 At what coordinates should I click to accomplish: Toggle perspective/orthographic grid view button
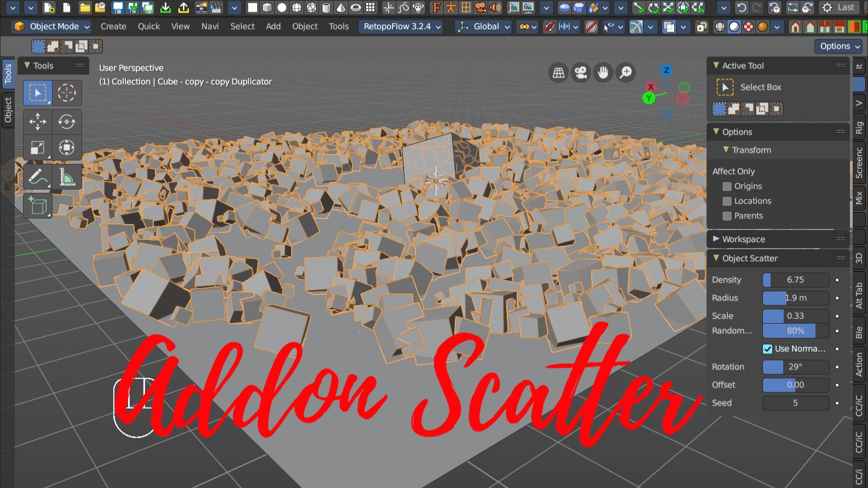pos(558,72)
